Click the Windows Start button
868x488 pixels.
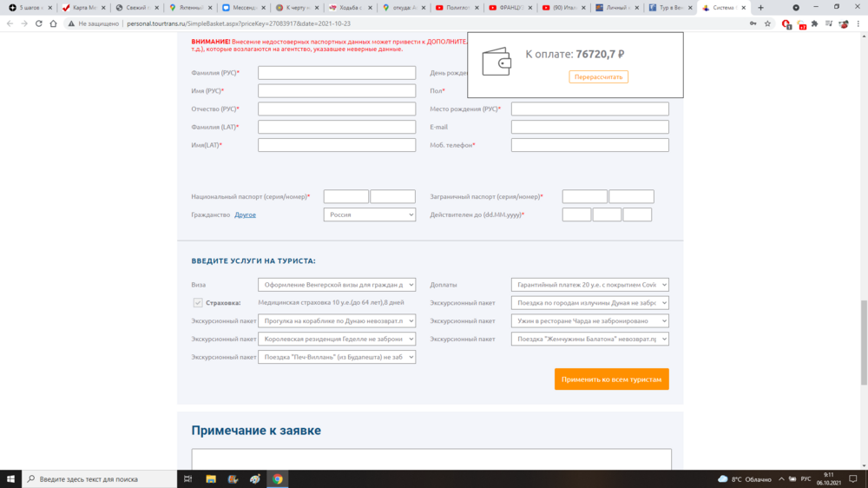[x=11, y=478]
